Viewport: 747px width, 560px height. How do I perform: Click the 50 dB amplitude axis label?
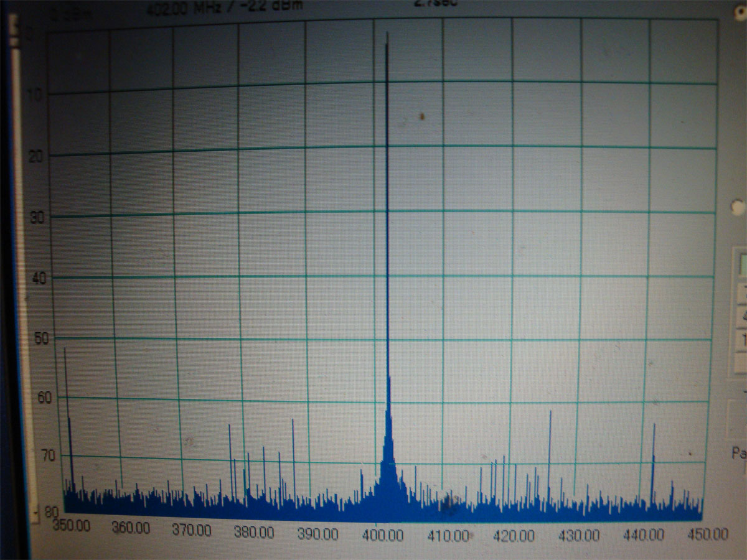[41, 339]
